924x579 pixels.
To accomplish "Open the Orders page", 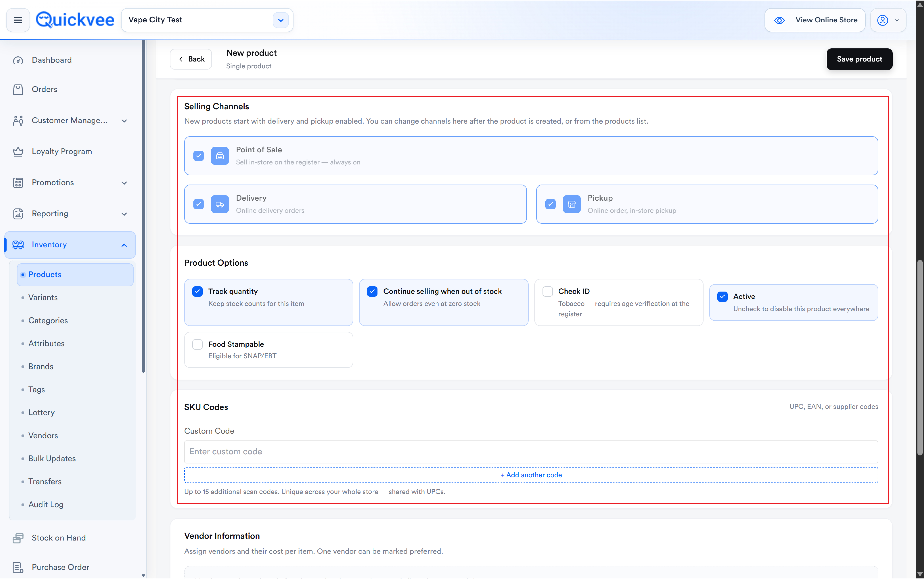I will point(44,90).
